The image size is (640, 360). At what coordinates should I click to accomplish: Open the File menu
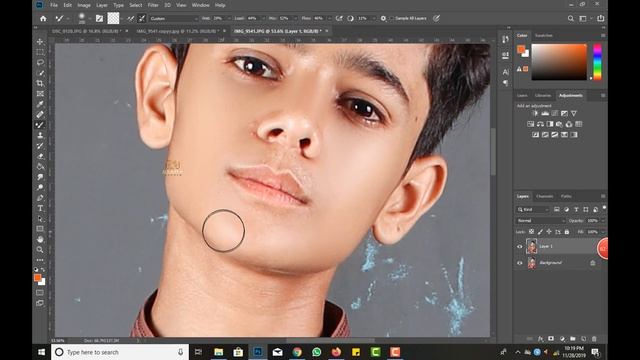click(x=53, y=5)
